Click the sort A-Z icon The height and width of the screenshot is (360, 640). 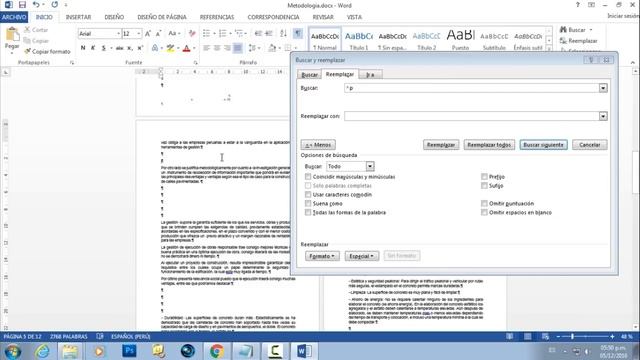click(283, 33)
